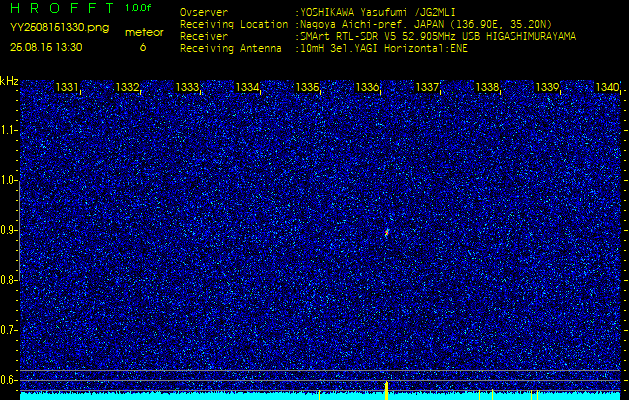Screen dimensions: 629x400
Task: Click the 1331 time label
Action: pyautogui.click(x=67, y=87)
